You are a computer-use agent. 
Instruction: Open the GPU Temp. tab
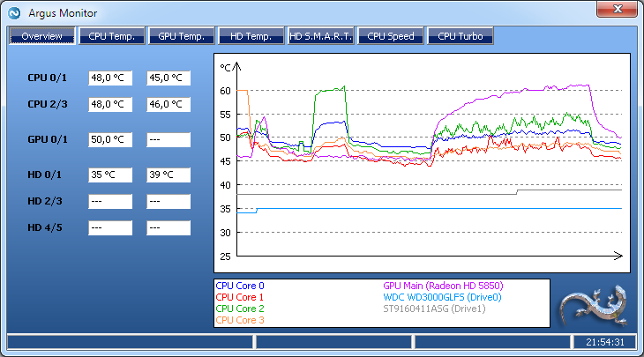[182, 36]
